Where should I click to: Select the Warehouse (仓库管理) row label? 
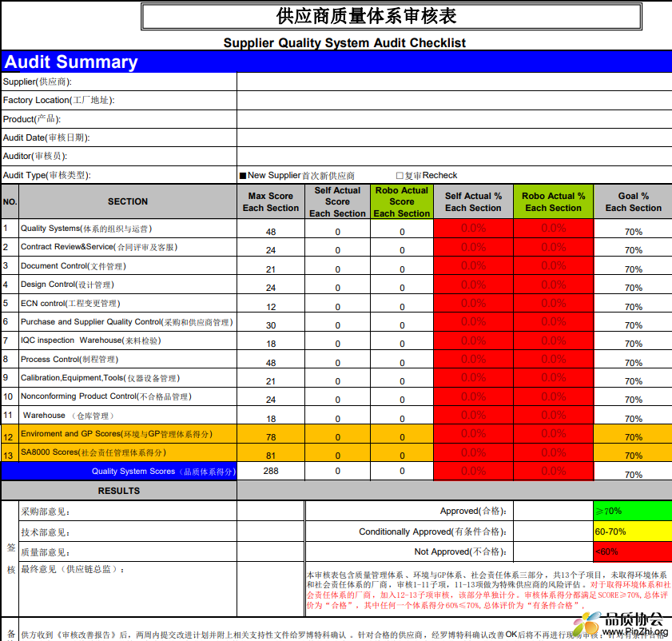[68, 416]
